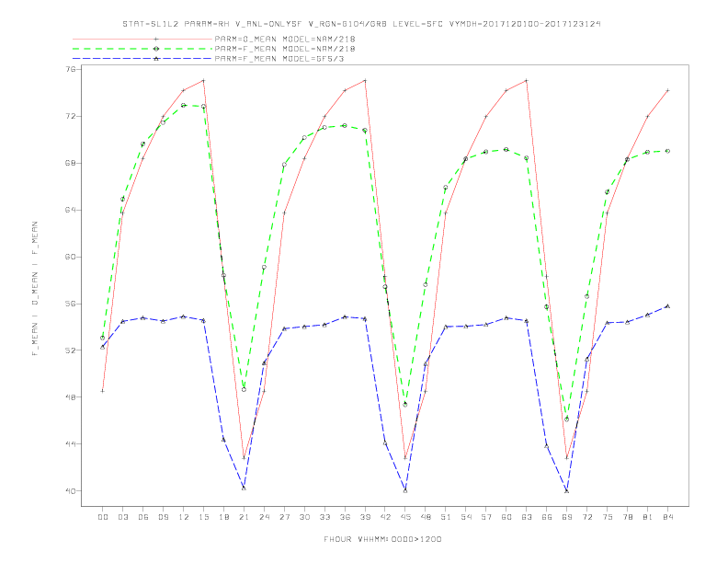Click x-axis tick label 33
Viewport: 728px width, 563px height.
(324, 517)
